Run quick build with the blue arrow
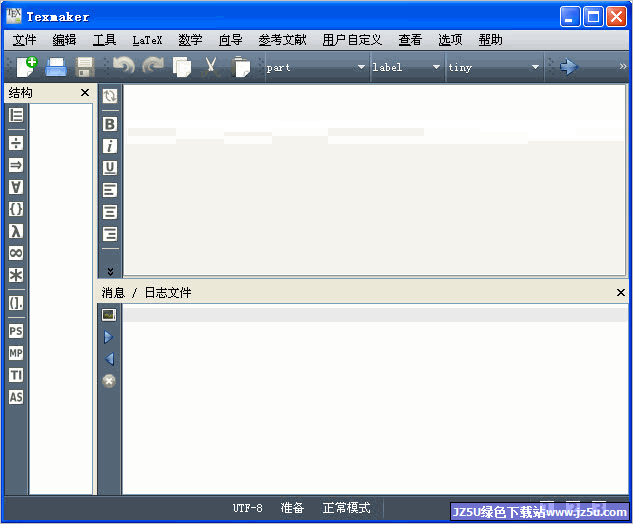The image size is (633, 524). (x=569, y=67)
